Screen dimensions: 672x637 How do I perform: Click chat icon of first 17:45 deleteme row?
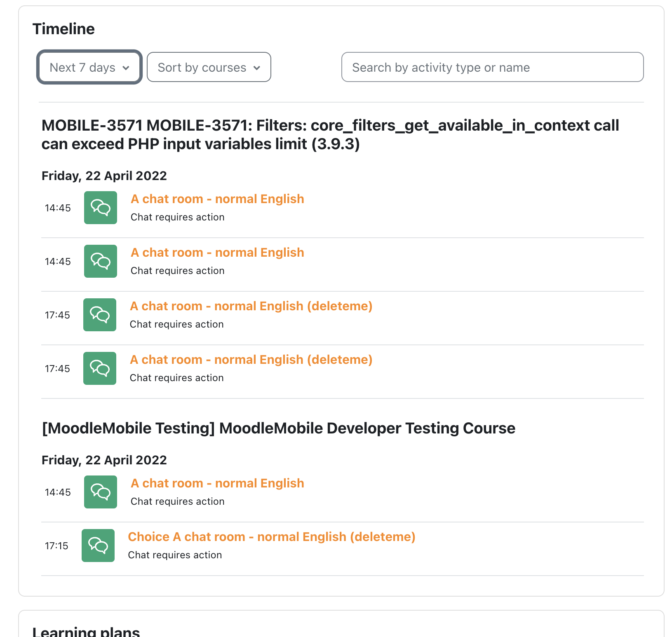(x=100, y=315)
